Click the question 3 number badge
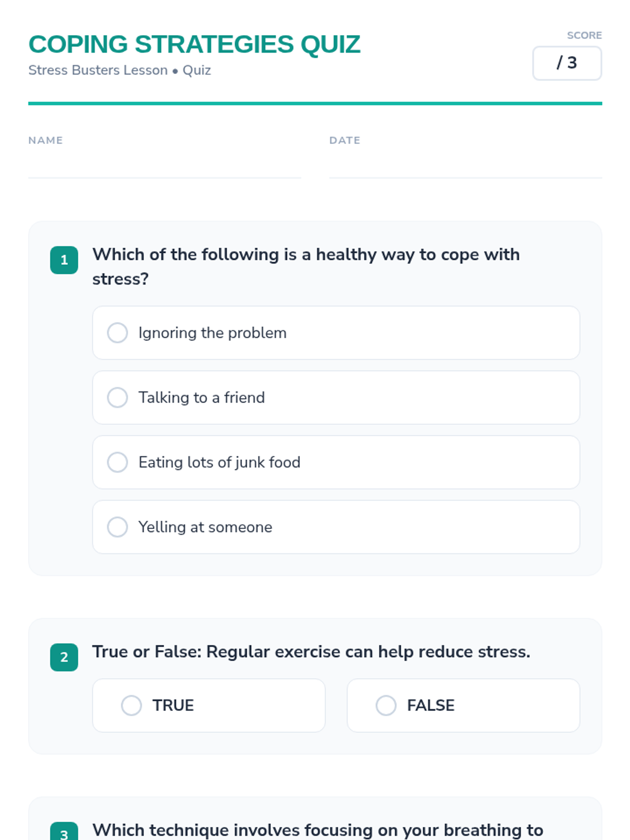This screenshot has height=840, width=630. (64, 833)
